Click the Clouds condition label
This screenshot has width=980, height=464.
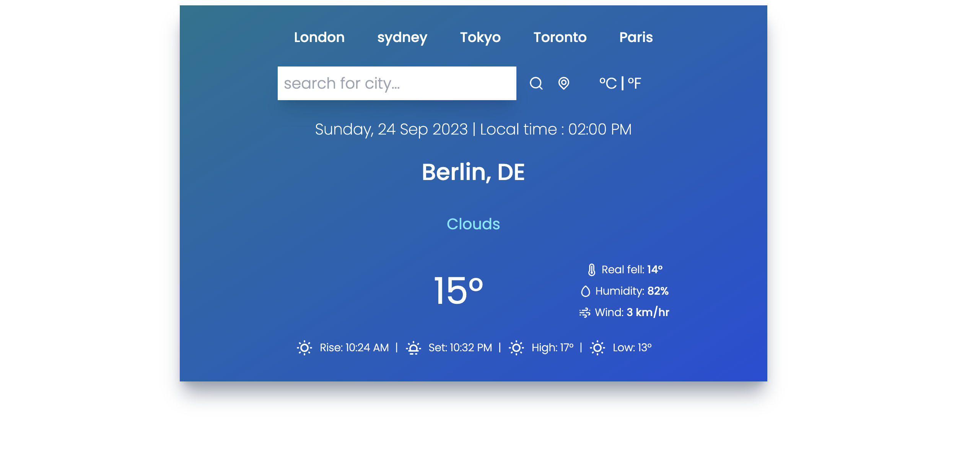473,224
